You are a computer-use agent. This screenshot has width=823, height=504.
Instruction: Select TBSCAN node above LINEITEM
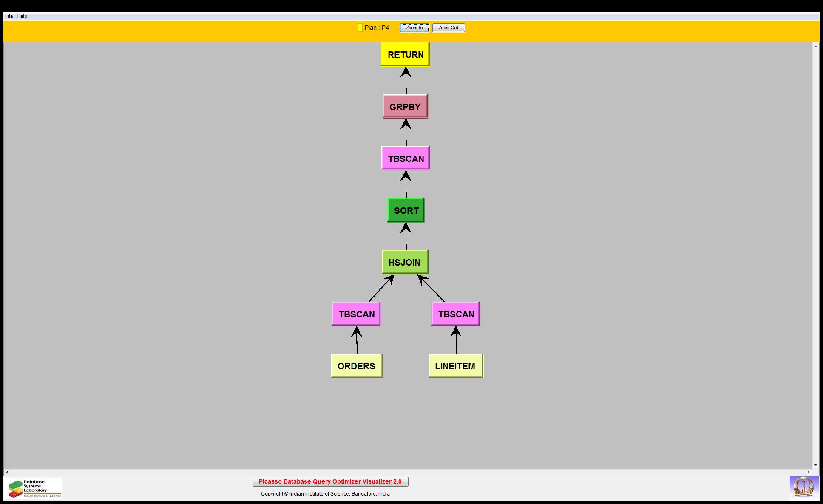coord(455,314)
